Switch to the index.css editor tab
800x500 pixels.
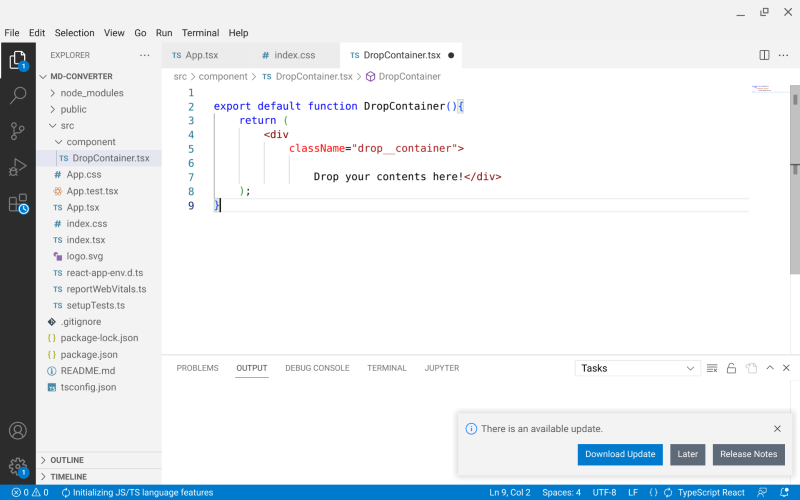pyautogui.click(x=295, y=55)
